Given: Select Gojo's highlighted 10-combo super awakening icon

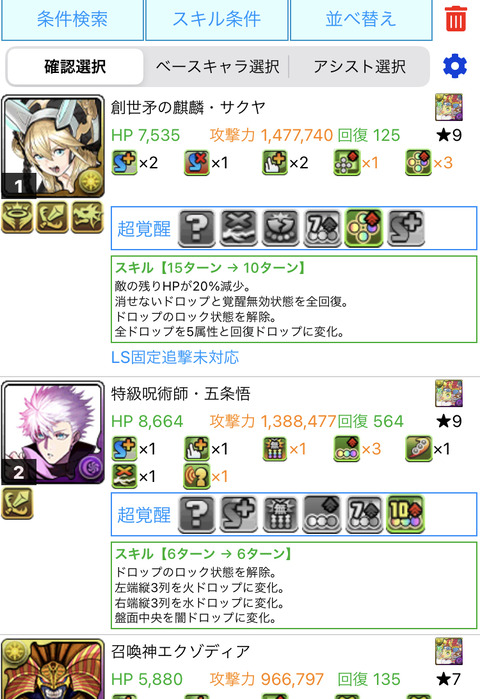Looking at the screenshot, I should click(406, 514).
